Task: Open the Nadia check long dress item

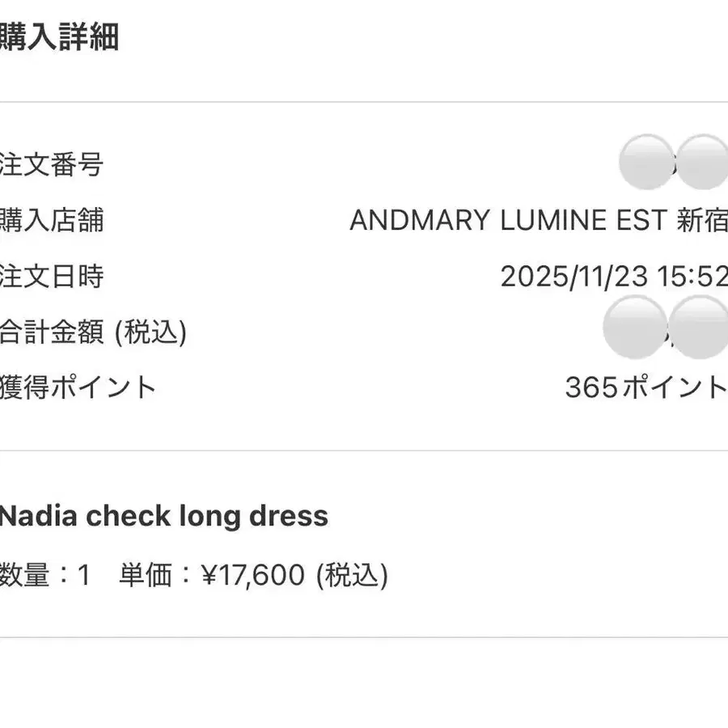Action: click(x=163, y=515)
